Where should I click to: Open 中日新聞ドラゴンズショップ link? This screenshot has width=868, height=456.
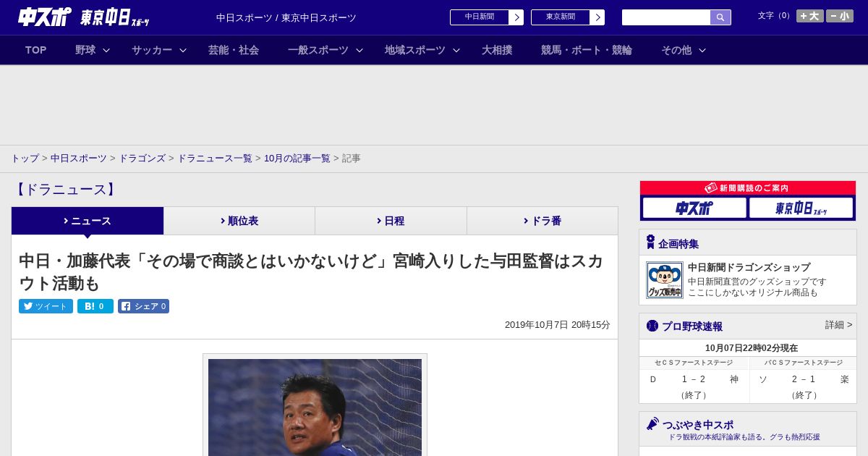pyautogui.click(x=749, y=267)
